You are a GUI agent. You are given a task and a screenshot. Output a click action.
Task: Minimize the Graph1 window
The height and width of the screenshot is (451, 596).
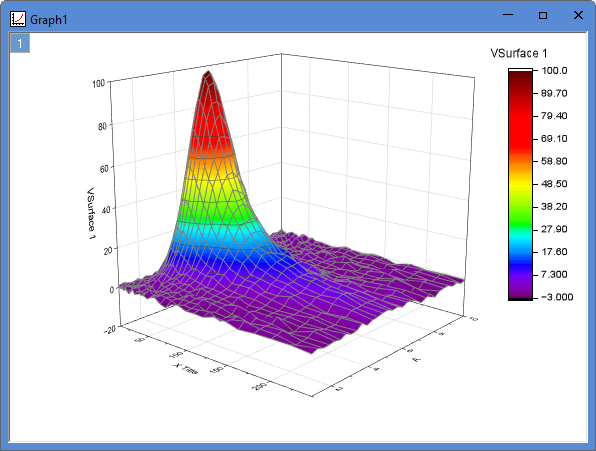pos(508,15)
